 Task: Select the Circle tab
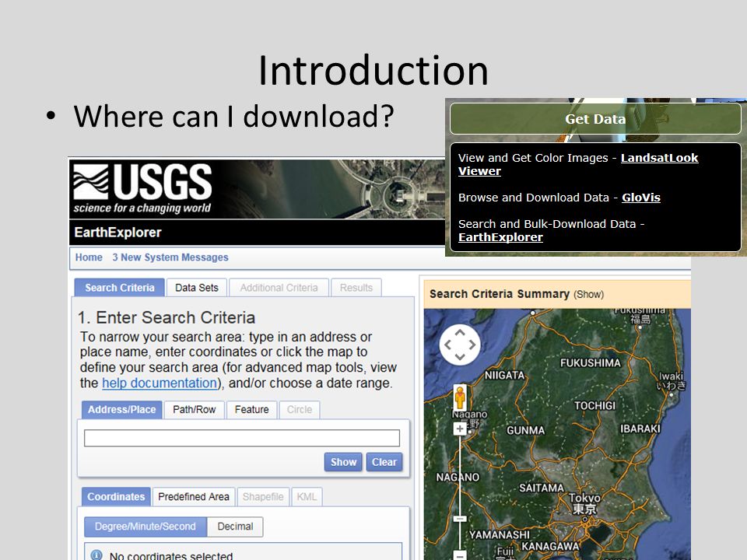300,410
